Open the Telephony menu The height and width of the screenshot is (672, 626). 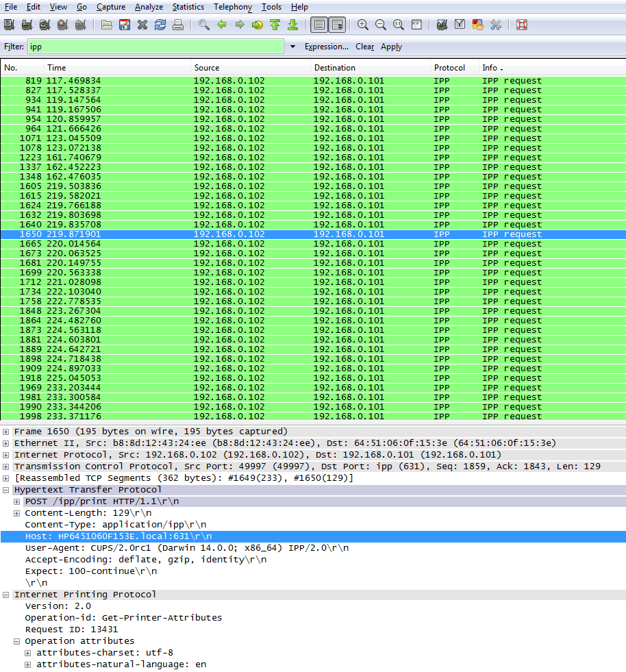tap(233, 7)
